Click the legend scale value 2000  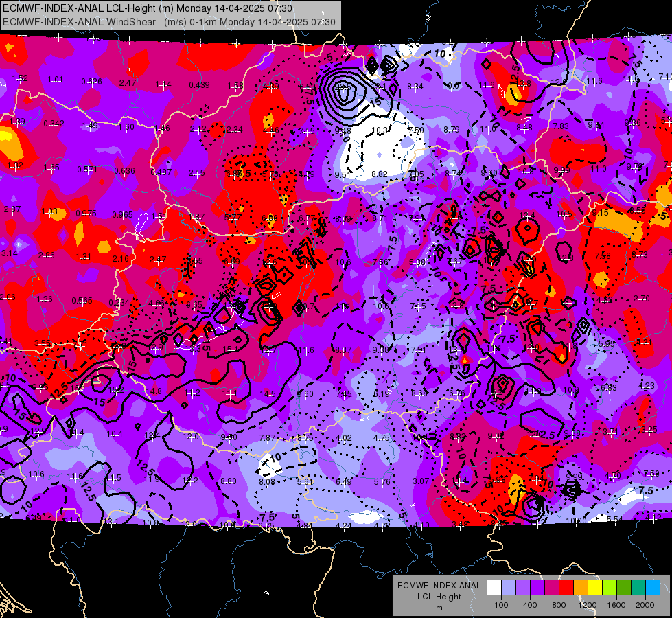click(645, 605)
